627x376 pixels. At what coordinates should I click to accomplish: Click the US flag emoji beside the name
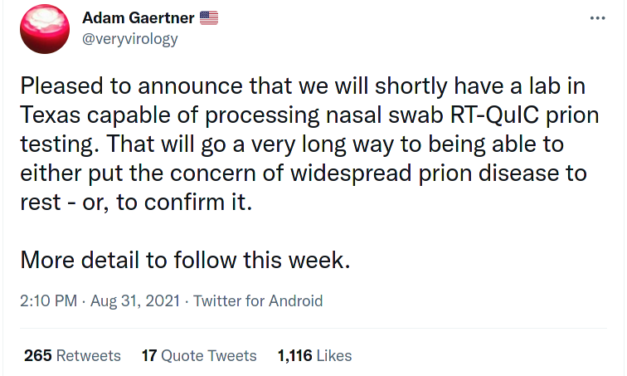(209, 18)
